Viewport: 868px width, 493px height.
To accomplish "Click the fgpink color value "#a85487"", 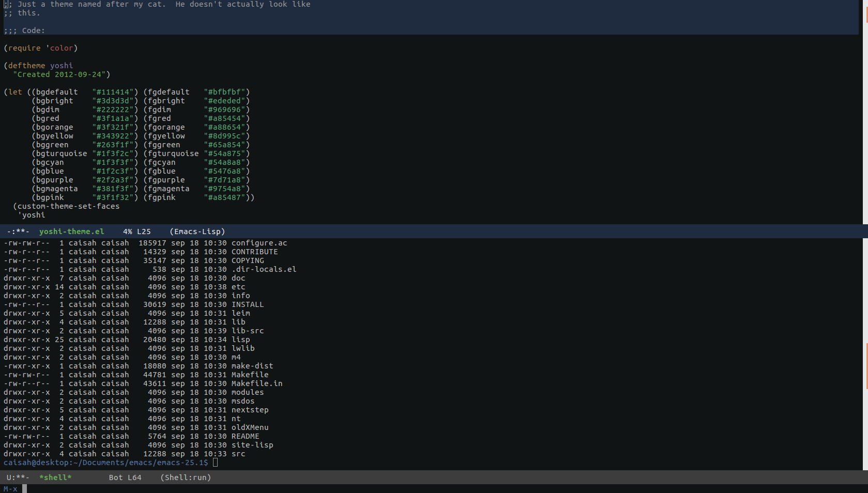I will [x=224, y=197].
